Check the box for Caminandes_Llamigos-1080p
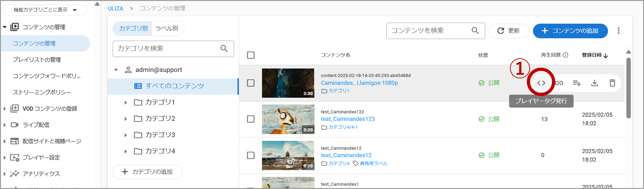This screenshot has width=644, height=189. 251,83
